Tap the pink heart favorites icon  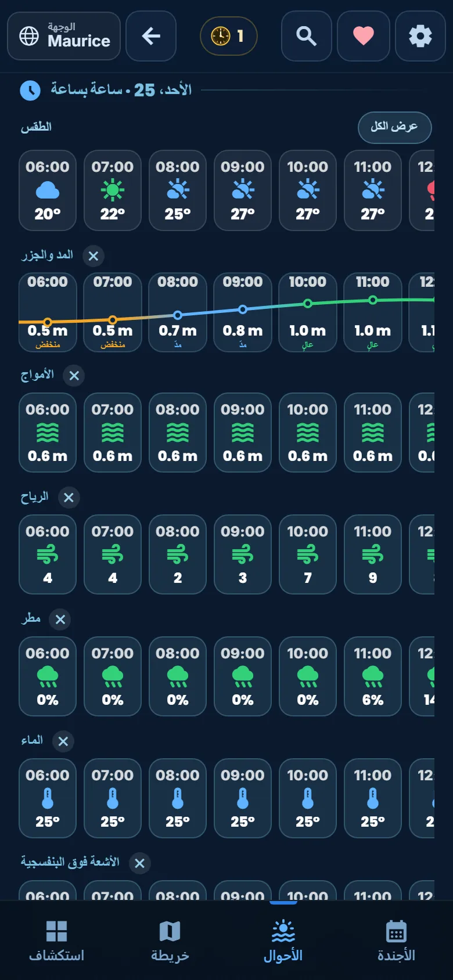coord(364,36)
